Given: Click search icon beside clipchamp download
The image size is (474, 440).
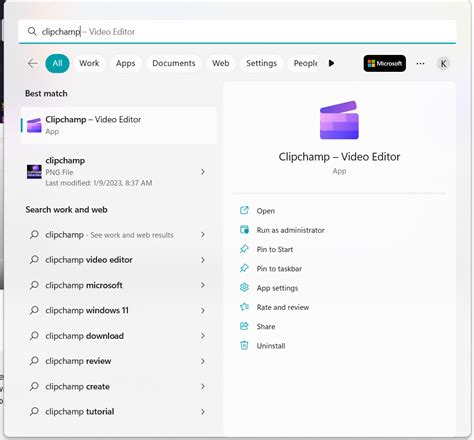Looking at the screenshot, I should [x=34, y=335].
